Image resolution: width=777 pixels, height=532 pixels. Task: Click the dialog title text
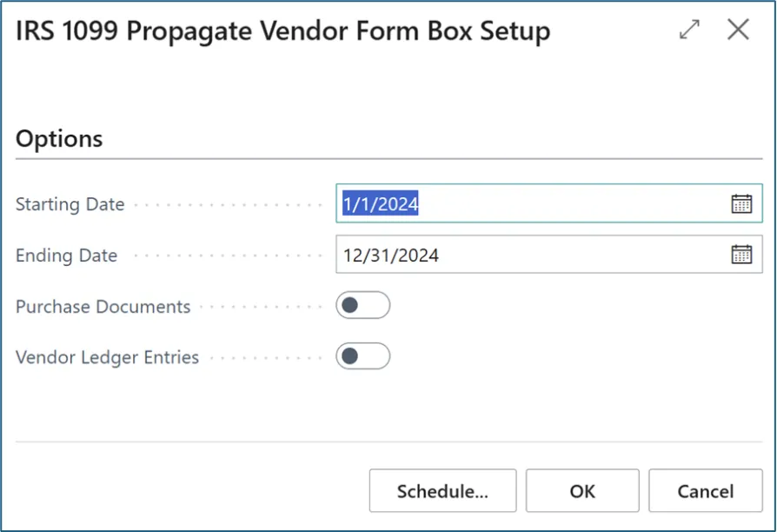pos(283,32)
